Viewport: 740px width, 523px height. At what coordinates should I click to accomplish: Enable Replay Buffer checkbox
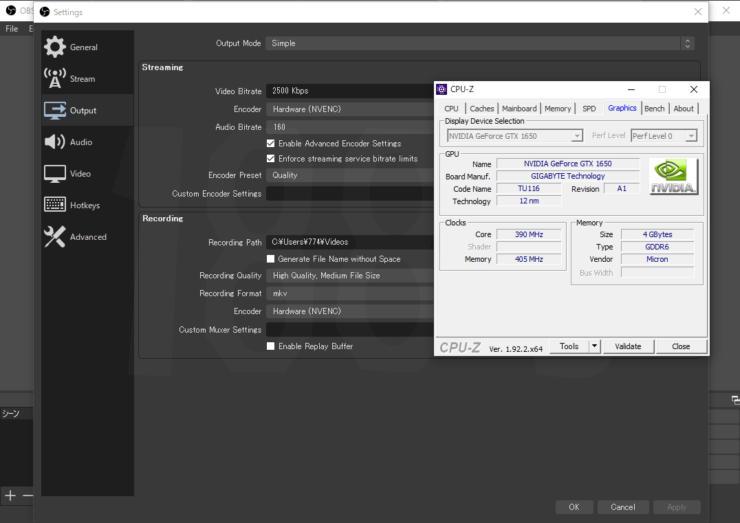pyautogui.click(x=270, y=346)
